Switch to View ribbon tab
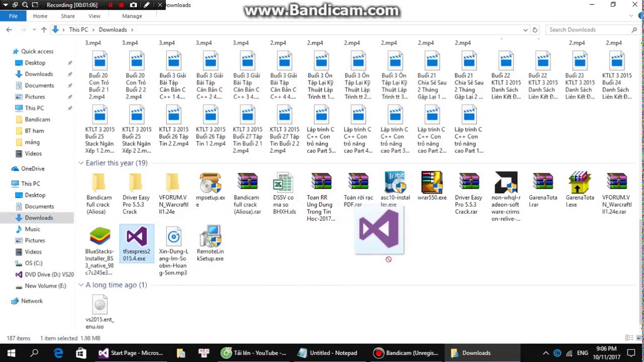 tap(94, 16)
